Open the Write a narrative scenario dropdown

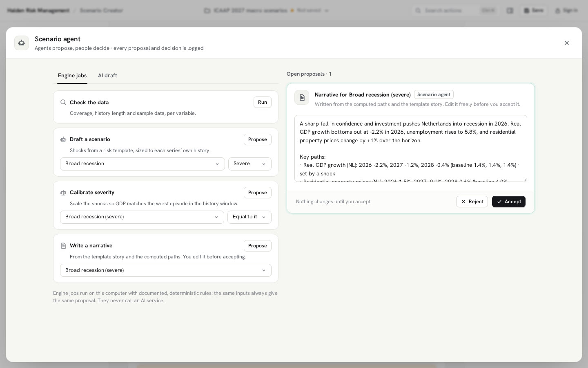click(166, 270)
